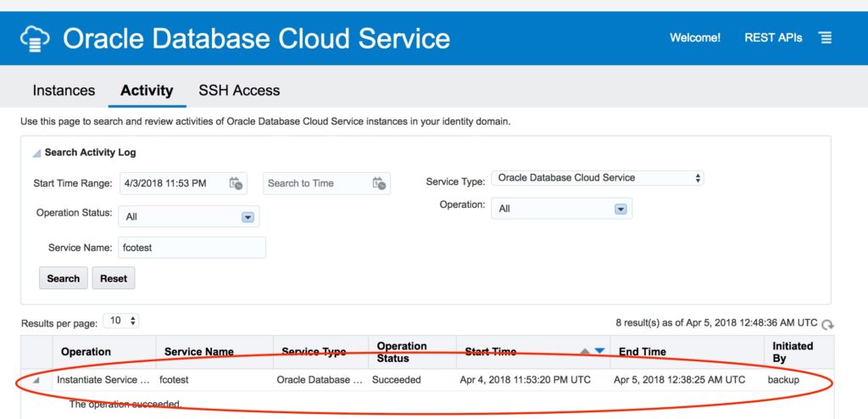Collapse the Search Activity Log section
Screen dimensions: 868x419
click(36, 154)
